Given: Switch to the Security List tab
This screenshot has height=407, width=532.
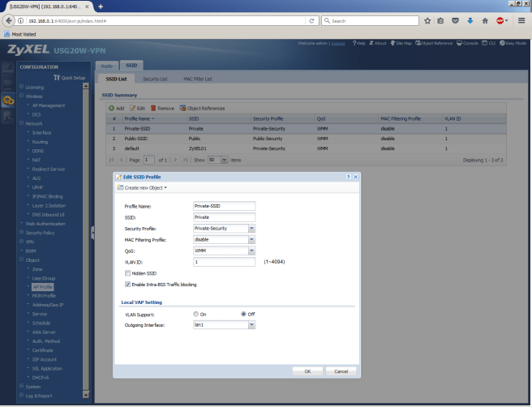Looking at the screenshot, I should [x=155, y=79].
